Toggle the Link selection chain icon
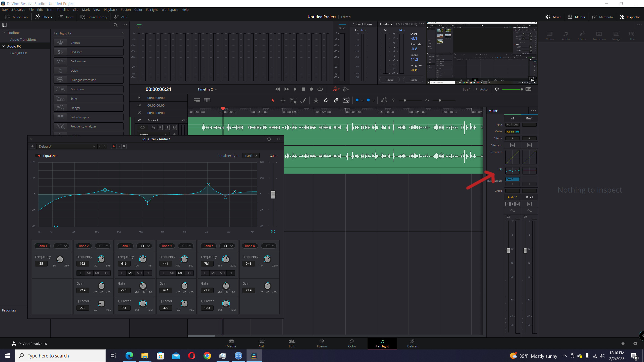 point(336,100)
